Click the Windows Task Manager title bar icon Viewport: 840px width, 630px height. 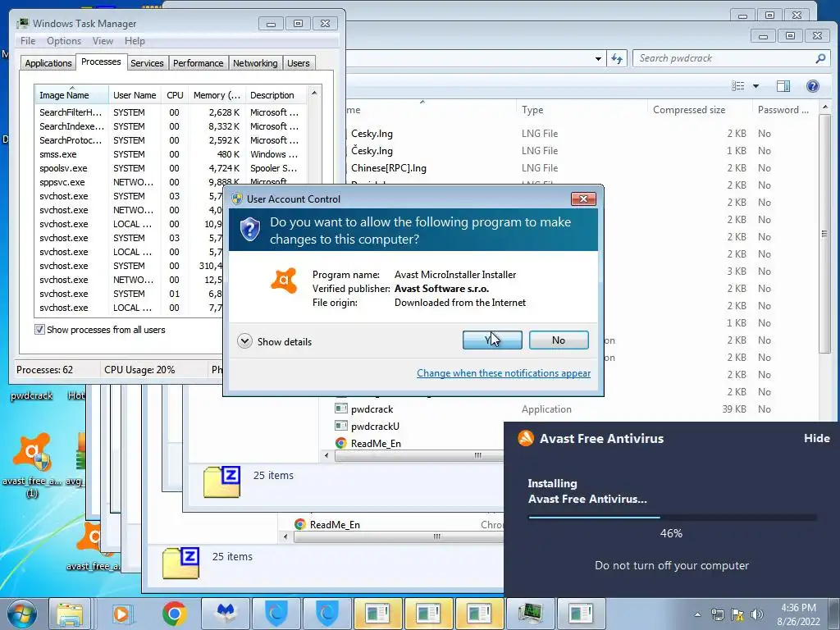coord(22,23)
